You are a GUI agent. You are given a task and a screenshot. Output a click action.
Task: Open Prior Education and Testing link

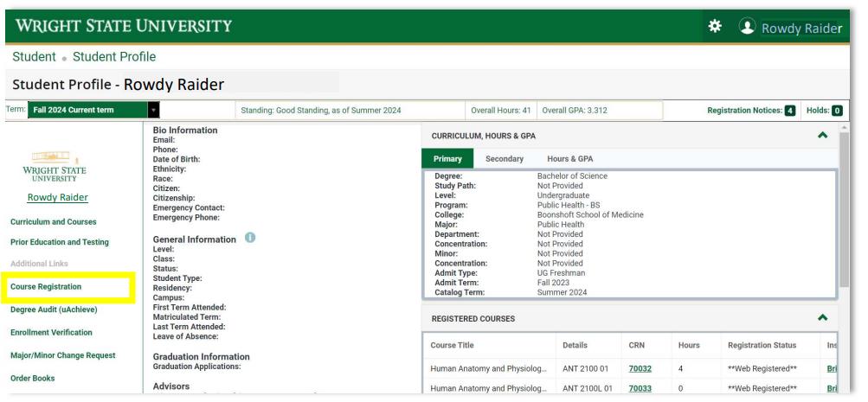pos(59,242)
